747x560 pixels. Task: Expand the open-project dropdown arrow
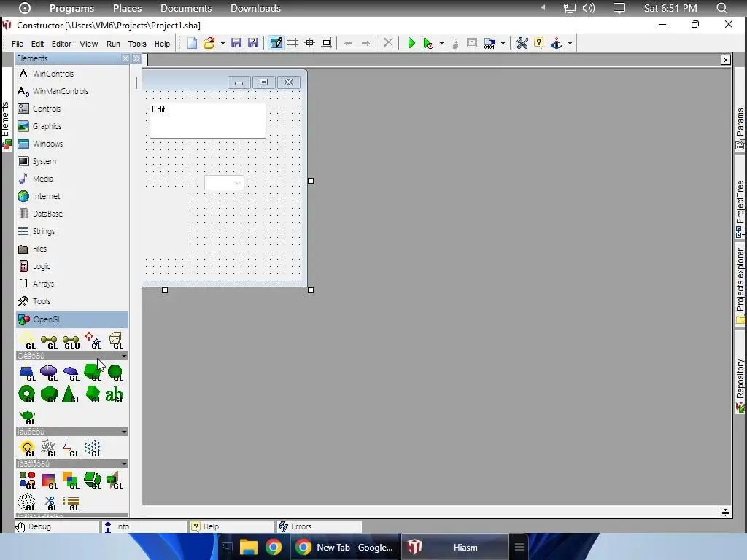click(222, 43)
